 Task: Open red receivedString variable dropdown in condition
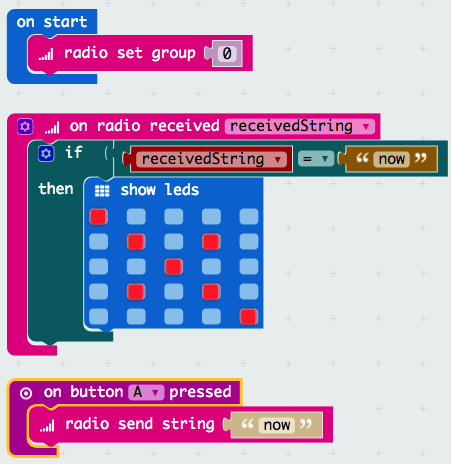211,159
